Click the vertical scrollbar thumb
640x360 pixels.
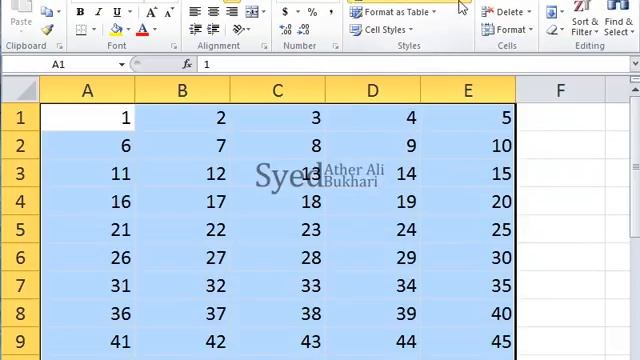[635, 167]
